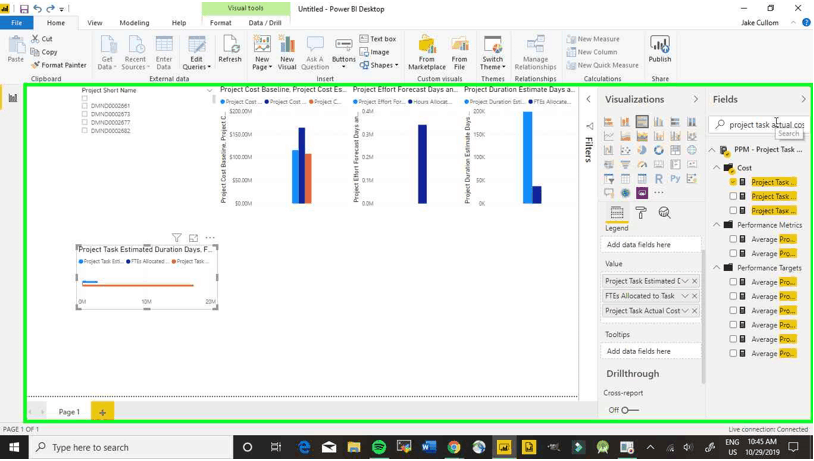Switch to the View ribbon tab
The height and width of the screenshot is (461, 814).
click(x=94, y=23)
